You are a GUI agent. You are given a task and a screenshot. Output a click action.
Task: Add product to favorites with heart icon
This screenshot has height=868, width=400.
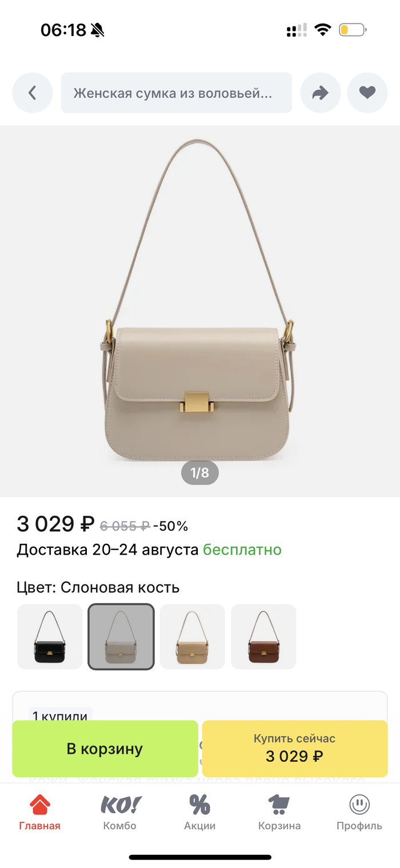[367, 93]
